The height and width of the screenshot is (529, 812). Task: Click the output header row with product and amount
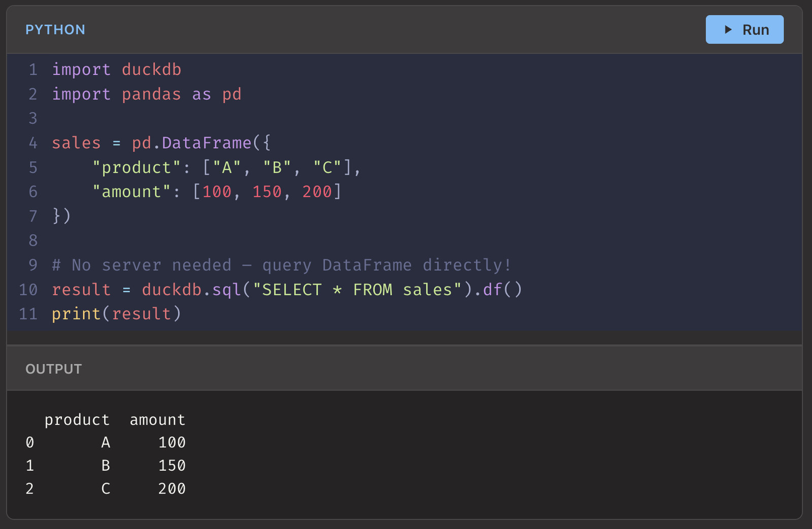tap(114, 419)
